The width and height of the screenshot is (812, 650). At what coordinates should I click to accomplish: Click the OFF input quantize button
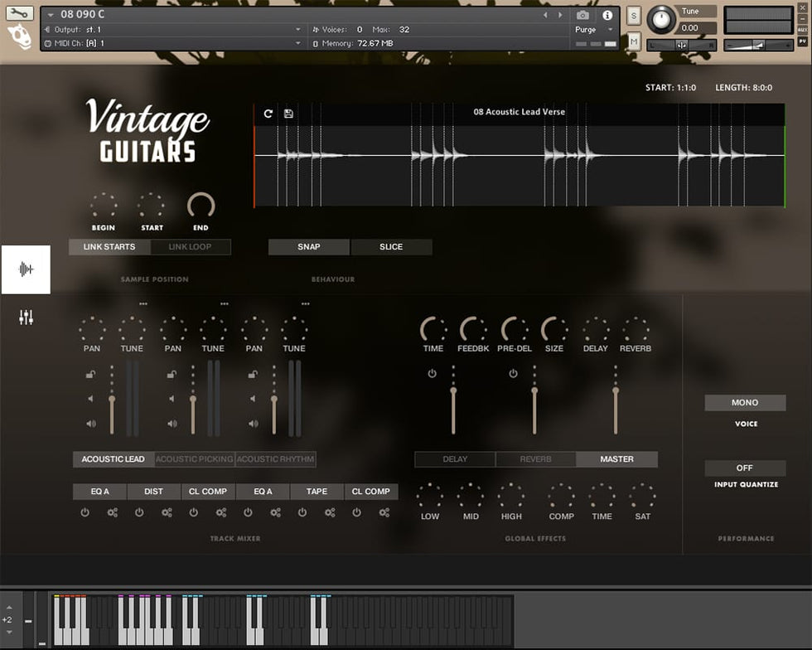pyautogui.click(x=745, y=468)
